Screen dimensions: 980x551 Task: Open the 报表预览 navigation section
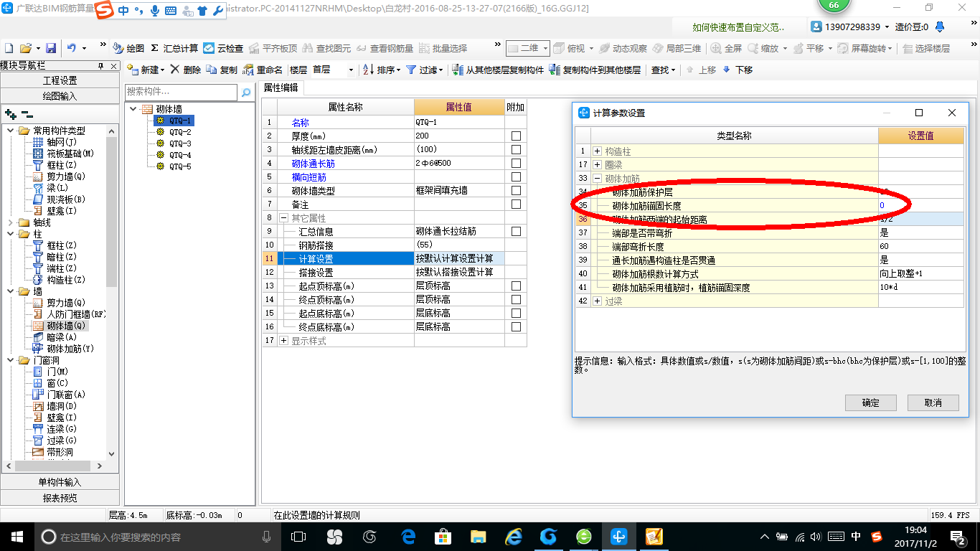(60, 497)
